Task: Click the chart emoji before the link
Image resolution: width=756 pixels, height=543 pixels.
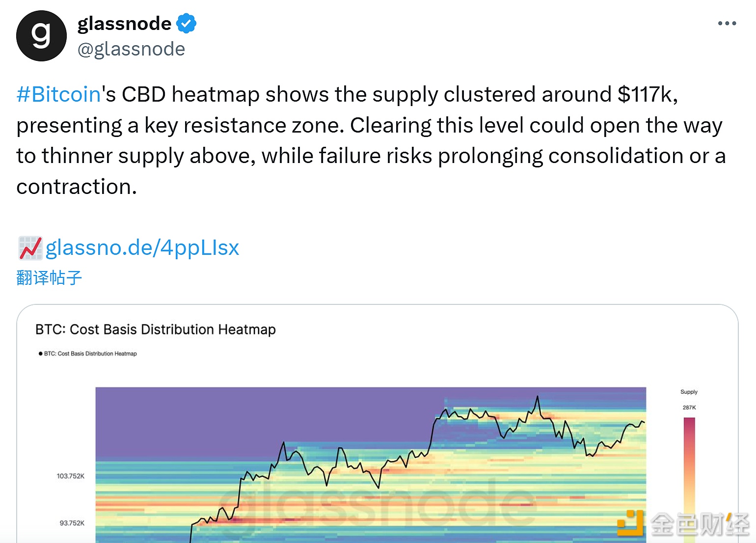Action: (x=30, y=248)
